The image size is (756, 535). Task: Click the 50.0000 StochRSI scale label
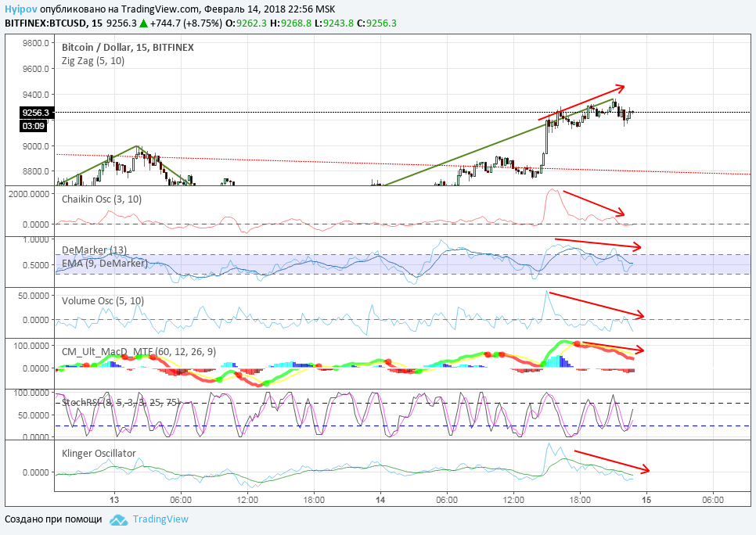[34, 415]
